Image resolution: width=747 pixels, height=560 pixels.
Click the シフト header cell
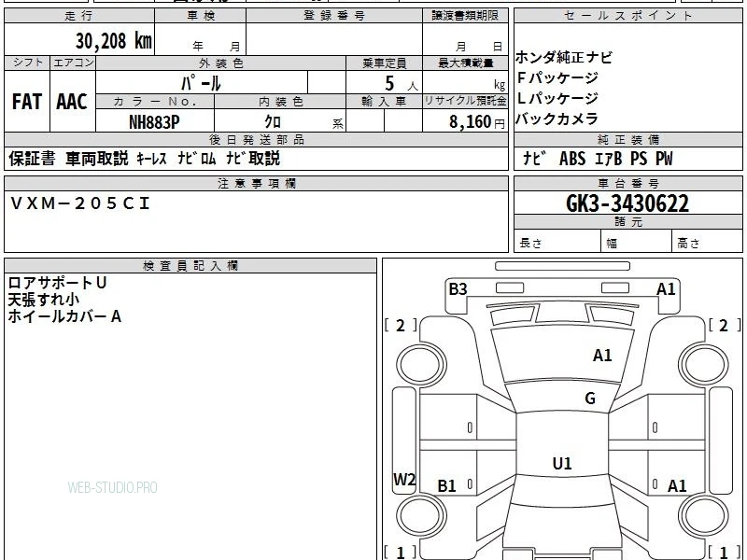click(27, 63)
